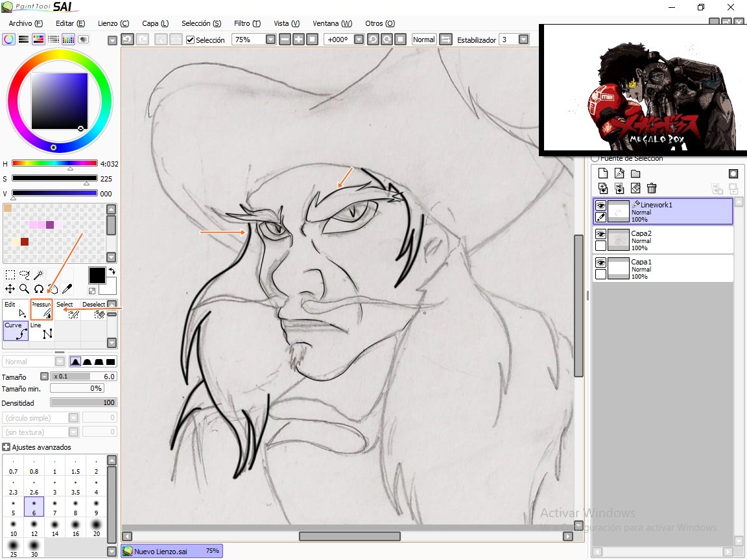Hide the Capa2 layer
Screen dimensions: 747x560
click(600, 234)
